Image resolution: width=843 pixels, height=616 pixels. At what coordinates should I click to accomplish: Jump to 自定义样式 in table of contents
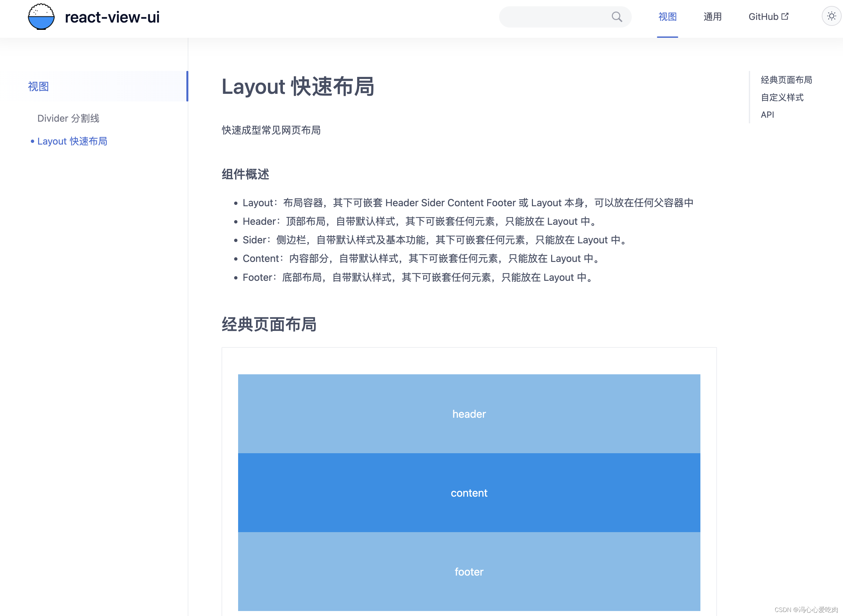click(x=782, y=97)
